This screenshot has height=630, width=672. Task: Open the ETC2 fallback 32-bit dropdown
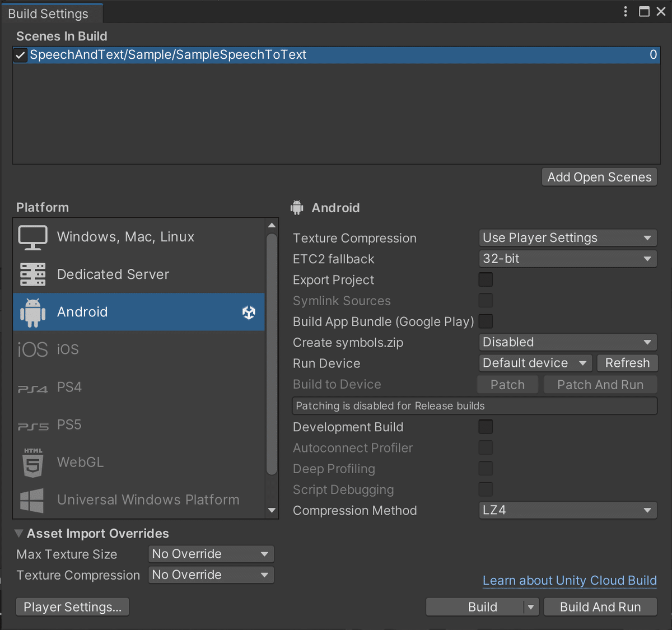click(568, 259)
